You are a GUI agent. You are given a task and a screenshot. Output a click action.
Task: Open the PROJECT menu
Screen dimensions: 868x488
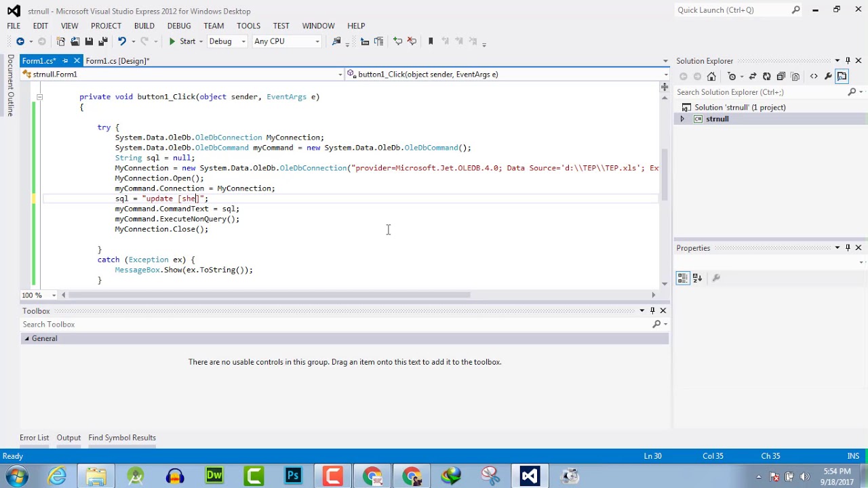(106, 26)
